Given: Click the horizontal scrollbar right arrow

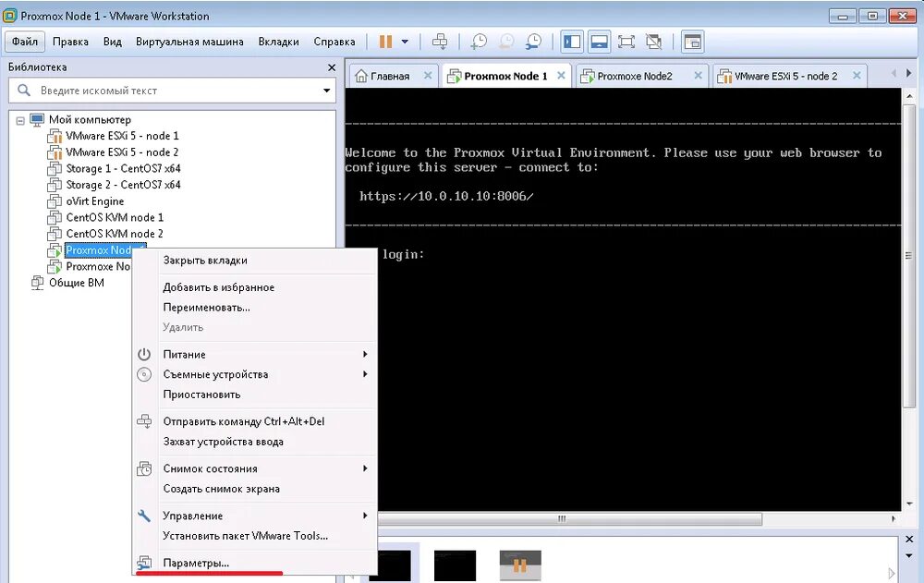Looking at the screenshot, I should 894,518.
